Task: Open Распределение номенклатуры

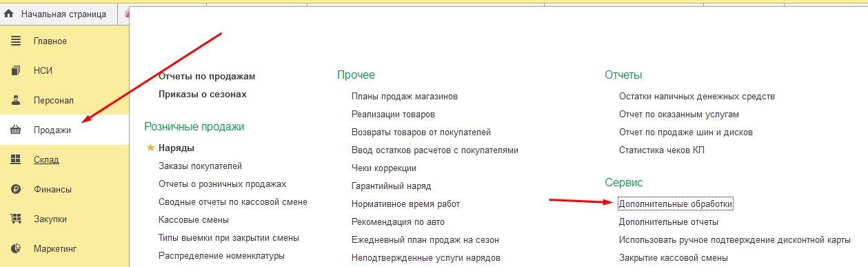Action: [221, 255]
